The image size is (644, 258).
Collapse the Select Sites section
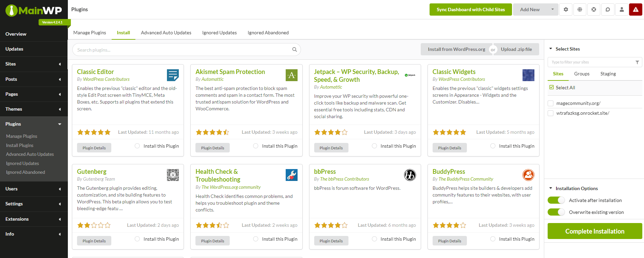coord(551,49)
